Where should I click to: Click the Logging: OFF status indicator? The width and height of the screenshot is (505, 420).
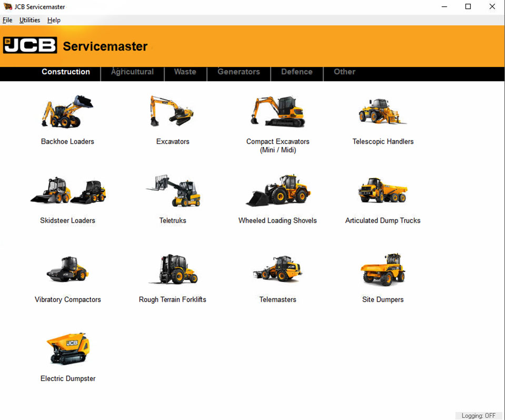pyautogui.click(x=479, y=415)
